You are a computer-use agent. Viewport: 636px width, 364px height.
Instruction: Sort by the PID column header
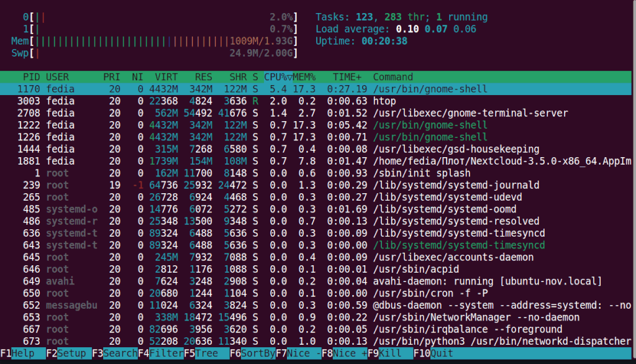point(31,77)
